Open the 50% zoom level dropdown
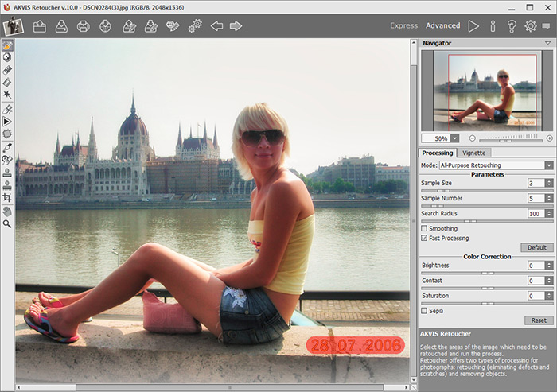557x392 pixels. click(455, 138)
